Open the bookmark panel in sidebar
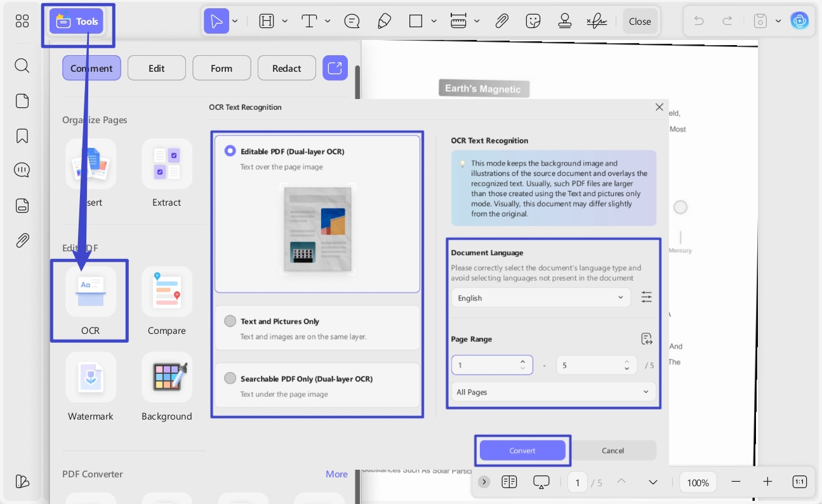Image resolution: width=822 pixels, height=504 pixels. click(x=22, y=136)
